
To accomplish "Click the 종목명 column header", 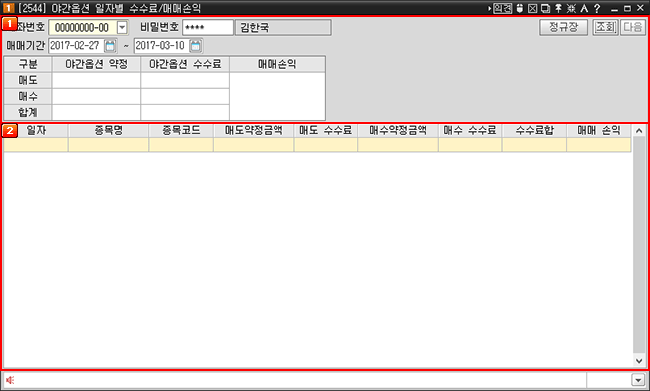I will coord(109,131).
